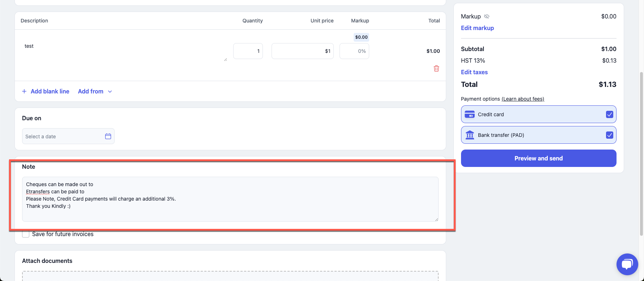644x281 pixels.
Task: Click the Edit taxes link
Action: pyautogui.click(x=474, y=72)
